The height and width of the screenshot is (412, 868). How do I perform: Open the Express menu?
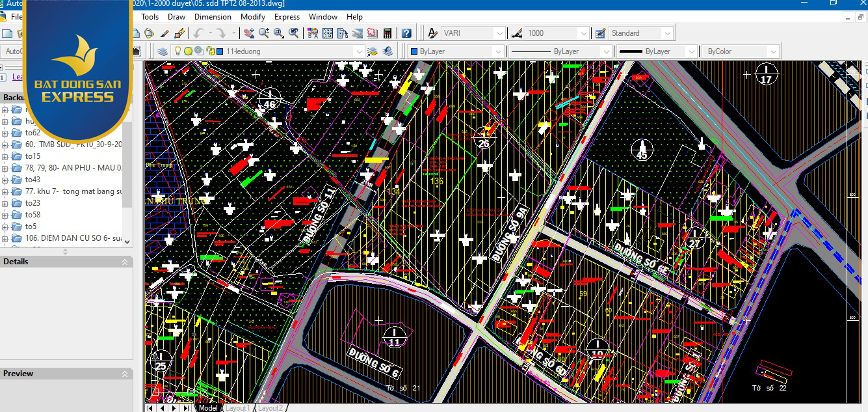[287, 17]
